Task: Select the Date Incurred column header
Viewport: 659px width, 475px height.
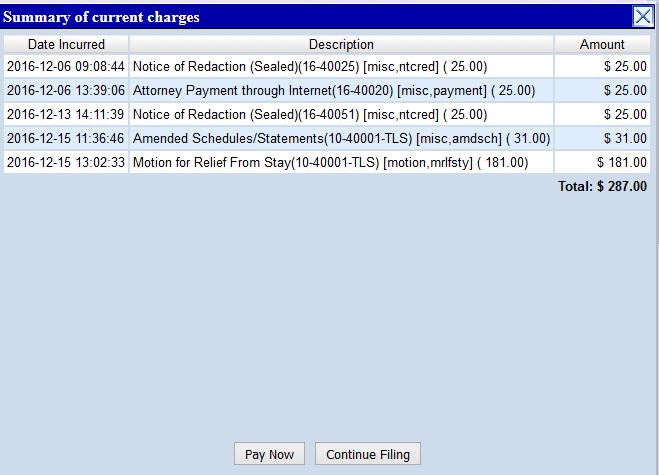Action: pos(66,44)
